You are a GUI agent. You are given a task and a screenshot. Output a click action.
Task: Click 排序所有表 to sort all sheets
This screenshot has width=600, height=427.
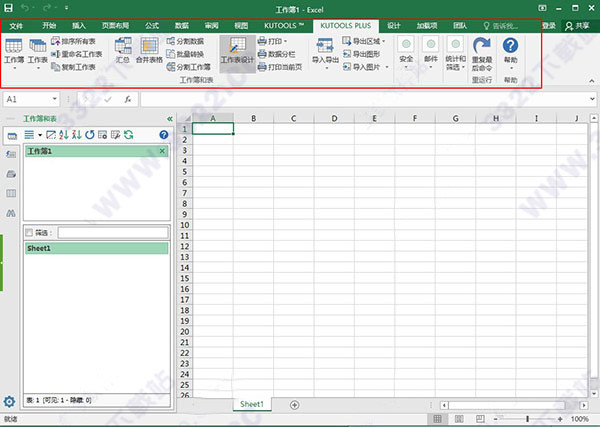pyautogui.click(x=73, y=41)
